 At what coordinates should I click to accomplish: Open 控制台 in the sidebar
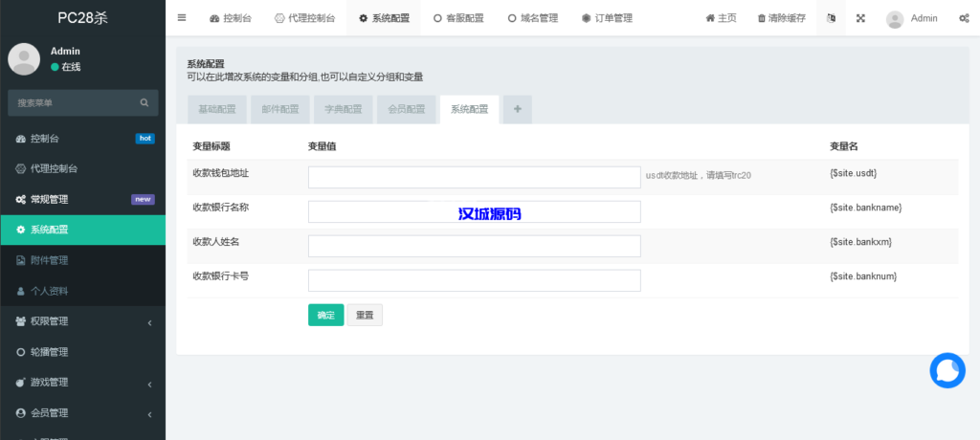click(82, 138)
